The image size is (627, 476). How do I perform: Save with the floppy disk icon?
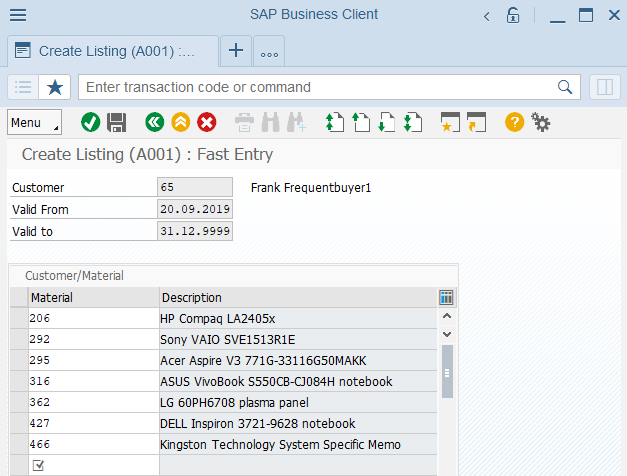116,122
